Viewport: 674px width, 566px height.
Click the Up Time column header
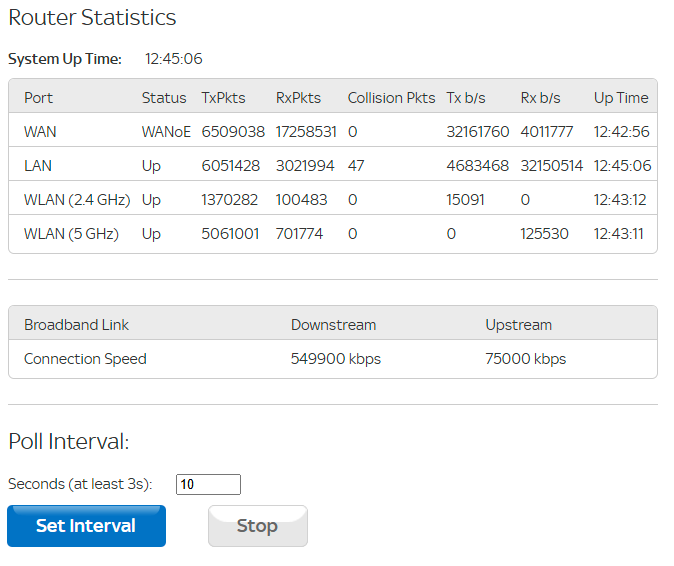(x=621, y=98)
